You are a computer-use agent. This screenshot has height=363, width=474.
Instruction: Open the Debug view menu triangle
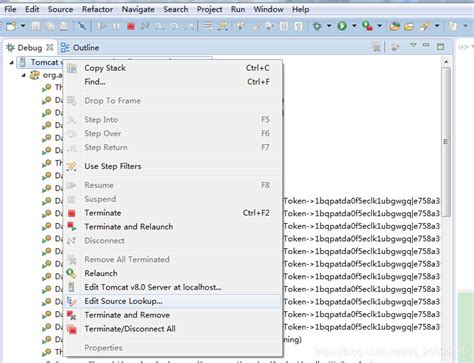413,45
